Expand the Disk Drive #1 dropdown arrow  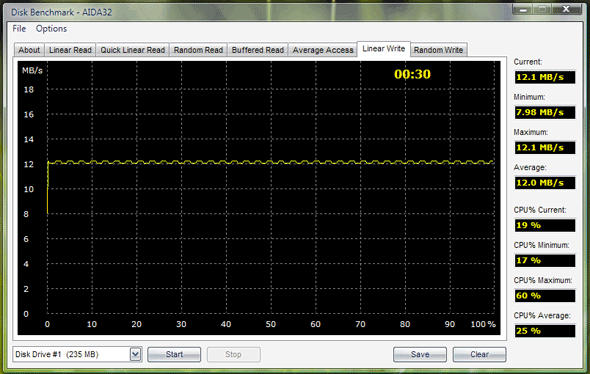point(135,354)
